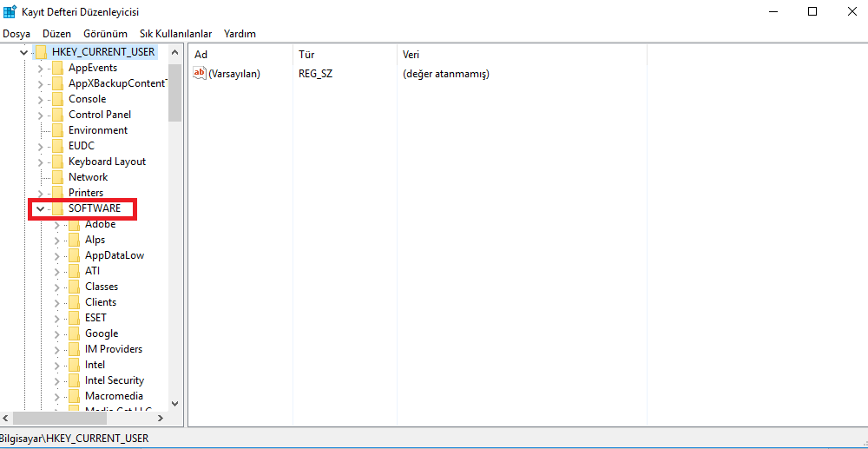Click the tree scrollbar up arrow
Image resolution: width=868 pixels, height=449 pixels.
point(175,53)
